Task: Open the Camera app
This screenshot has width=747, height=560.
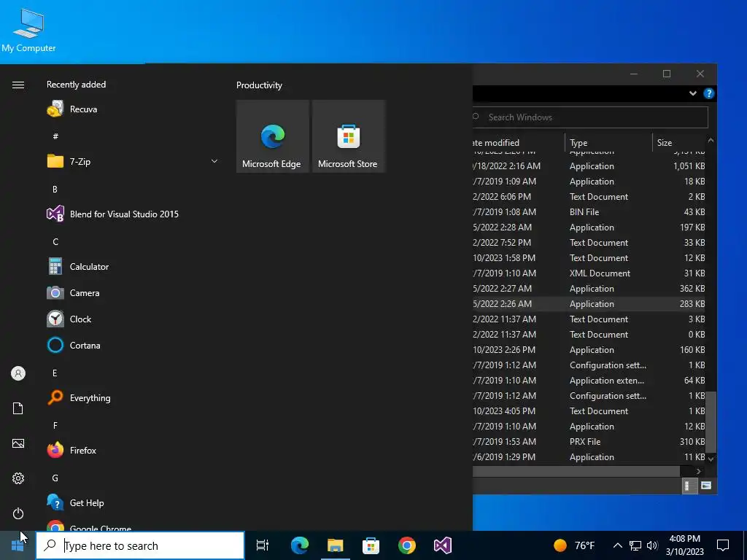Action: 133,293
